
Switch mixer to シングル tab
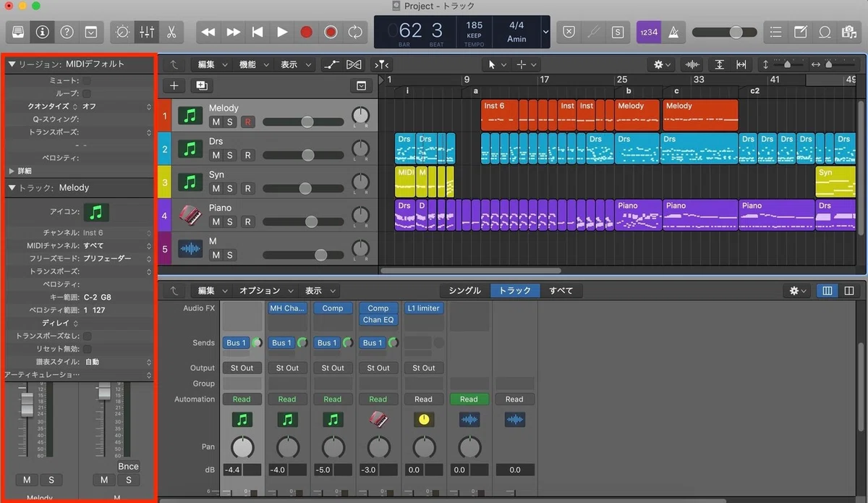point(464,290)
